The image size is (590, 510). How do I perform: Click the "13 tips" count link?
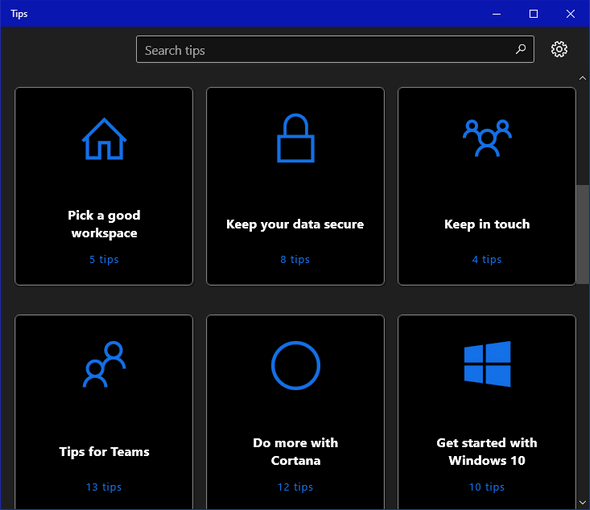(104, 487)
